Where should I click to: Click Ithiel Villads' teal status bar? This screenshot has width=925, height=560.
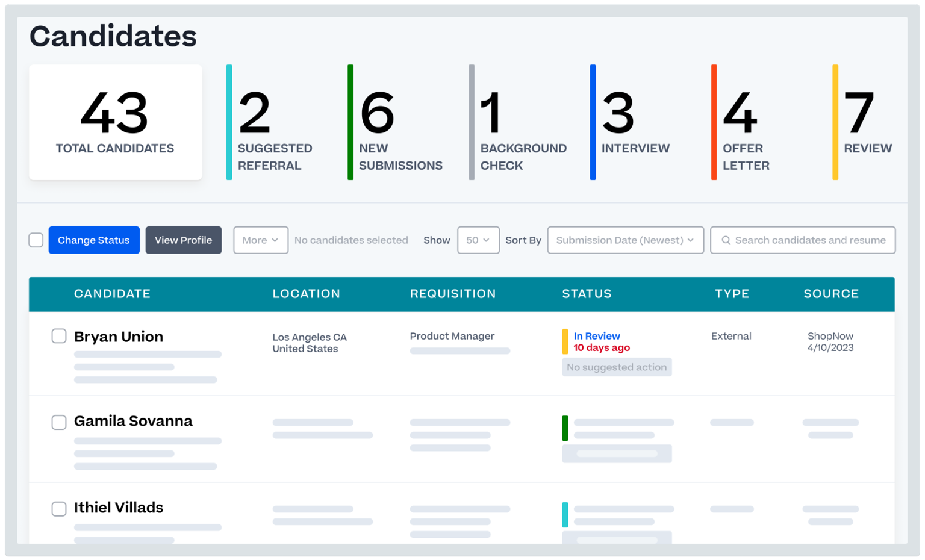(565, 515)
